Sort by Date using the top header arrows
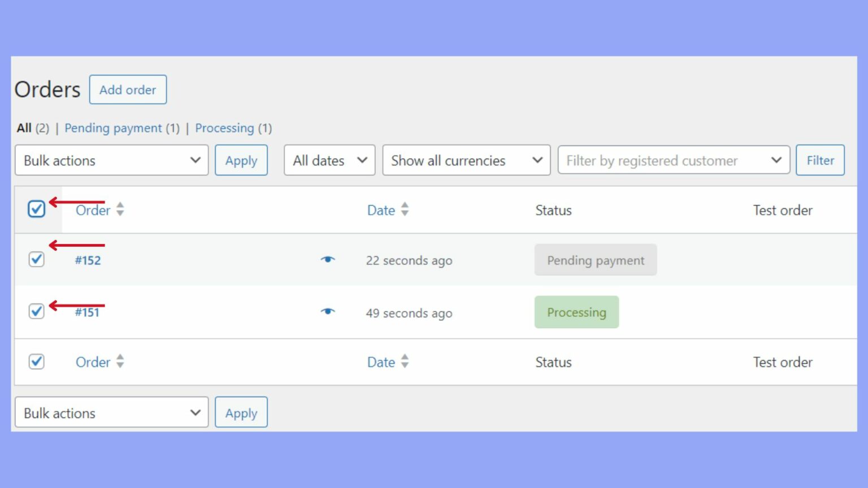 (x=405, y=210)
